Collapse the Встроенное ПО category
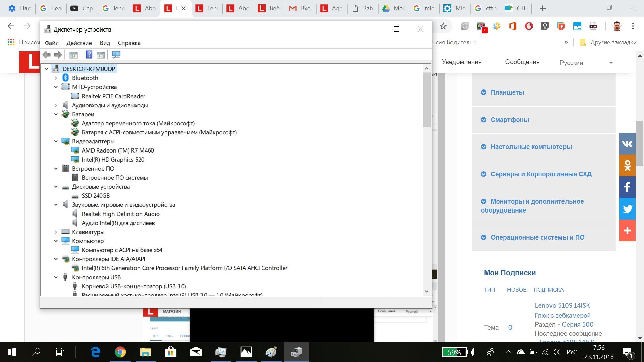This screenshot has height=362, width=644. [56, 169]
